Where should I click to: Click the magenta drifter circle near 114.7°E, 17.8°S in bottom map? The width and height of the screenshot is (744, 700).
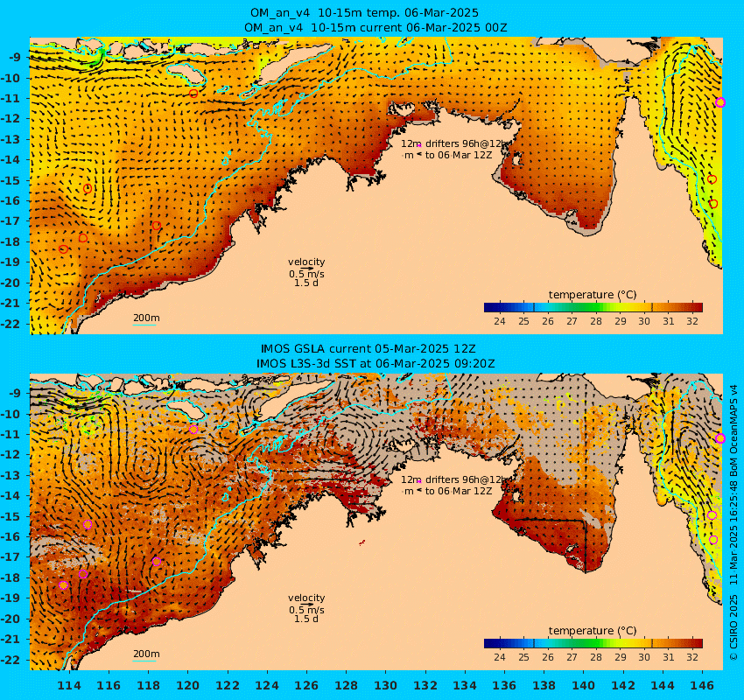coord(83,574)
